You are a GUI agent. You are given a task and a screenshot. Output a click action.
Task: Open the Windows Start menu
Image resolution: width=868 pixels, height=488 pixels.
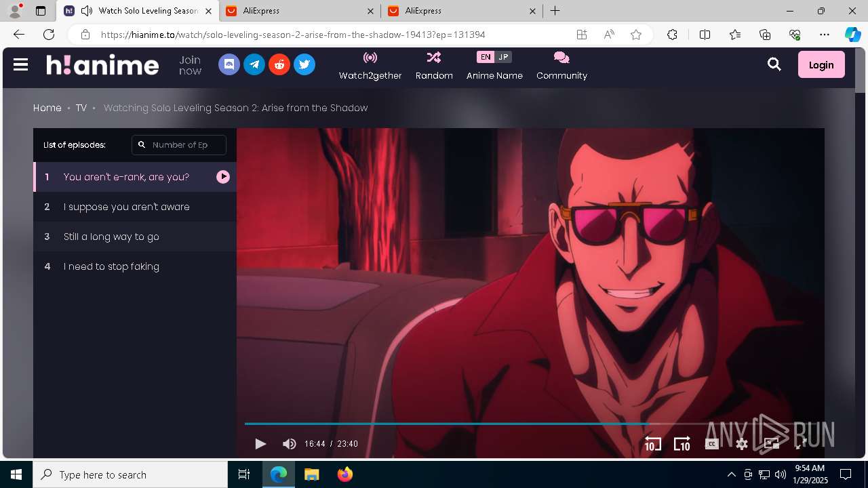[x=16, y=474]
